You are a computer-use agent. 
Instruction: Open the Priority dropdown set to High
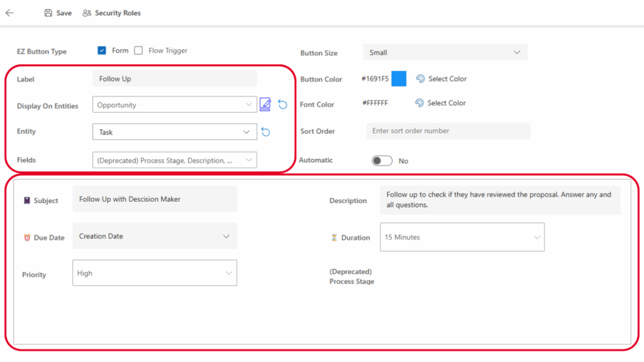point(155,273)
